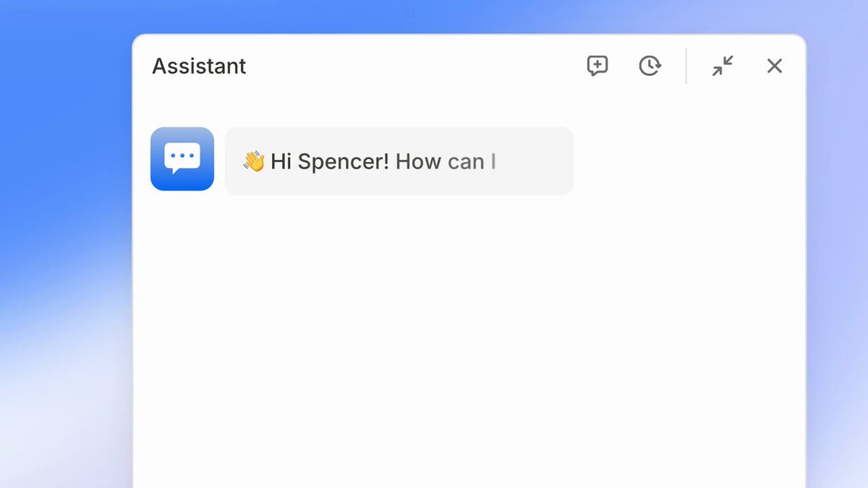Select the 'Hi Spencer!' greeting message bubble
868x488 pixels.
pyautogui.click(x=399, y=161)
